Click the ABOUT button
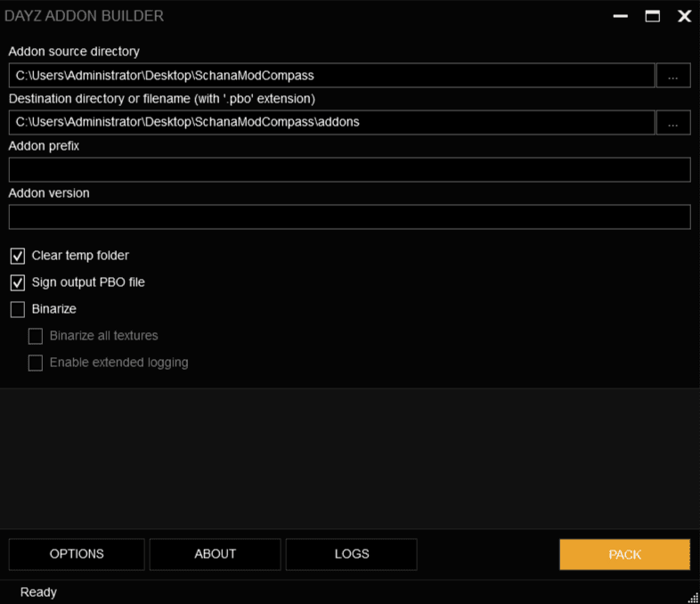Screen dimensions: 700x604 tap(215, 554)
